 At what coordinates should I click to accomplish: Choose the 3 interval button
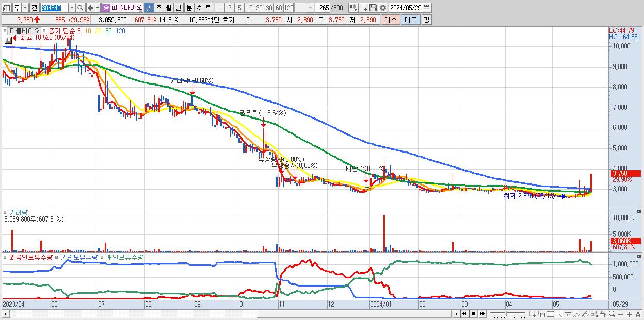(230, 8)
